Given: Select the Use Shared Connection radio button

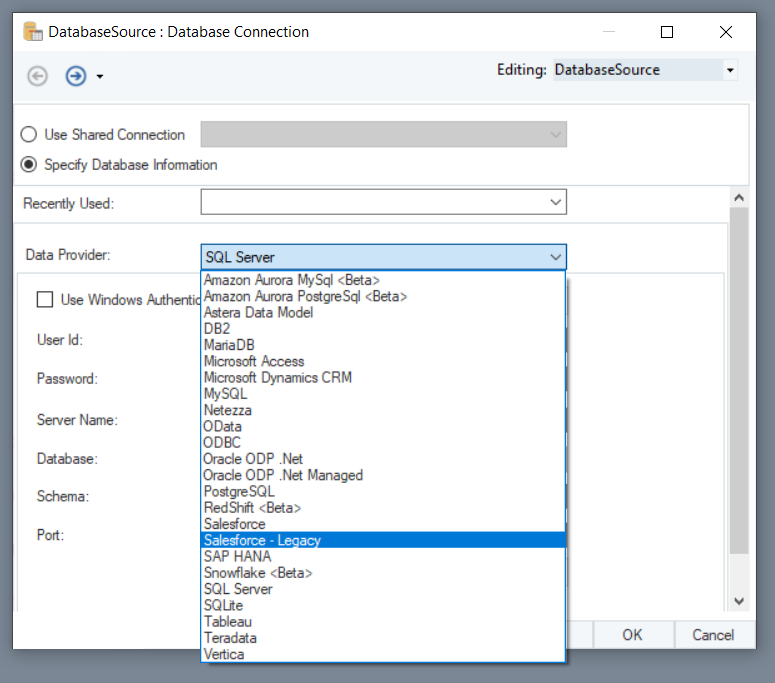Looking at the screenshot, I should (x=29, y=135).
